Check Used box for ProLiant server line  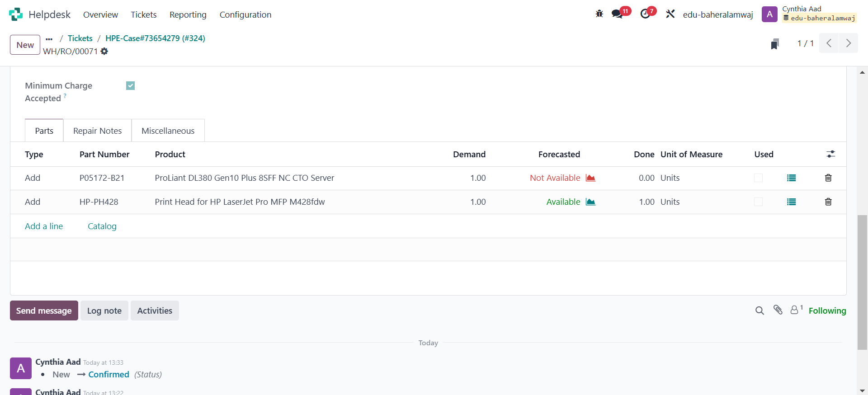pos(758,178)
